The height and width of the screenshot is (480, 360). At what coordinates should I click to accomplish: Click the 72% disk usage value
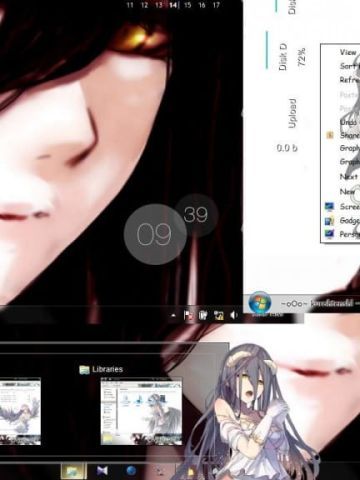(x=302, y=57)
